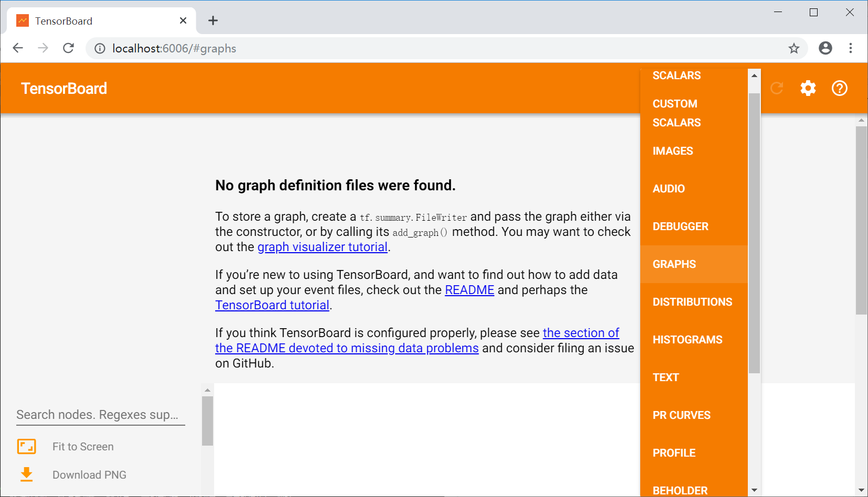Viewport: 868px width, 497px height.
Task: Click the dashboard menu scrollbar thumb
Action: click(754, 233)
